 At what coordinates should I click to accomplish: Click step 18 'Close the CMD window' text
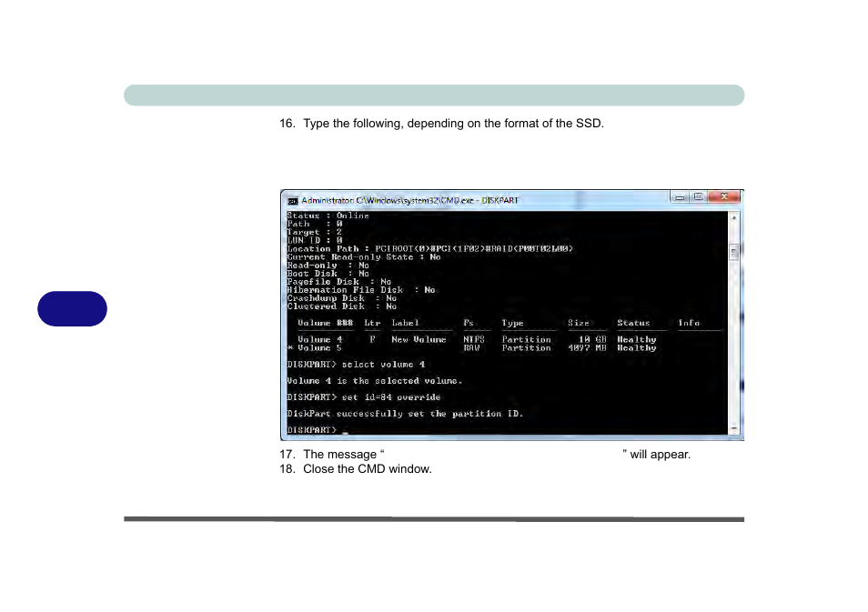pos(356,469)
